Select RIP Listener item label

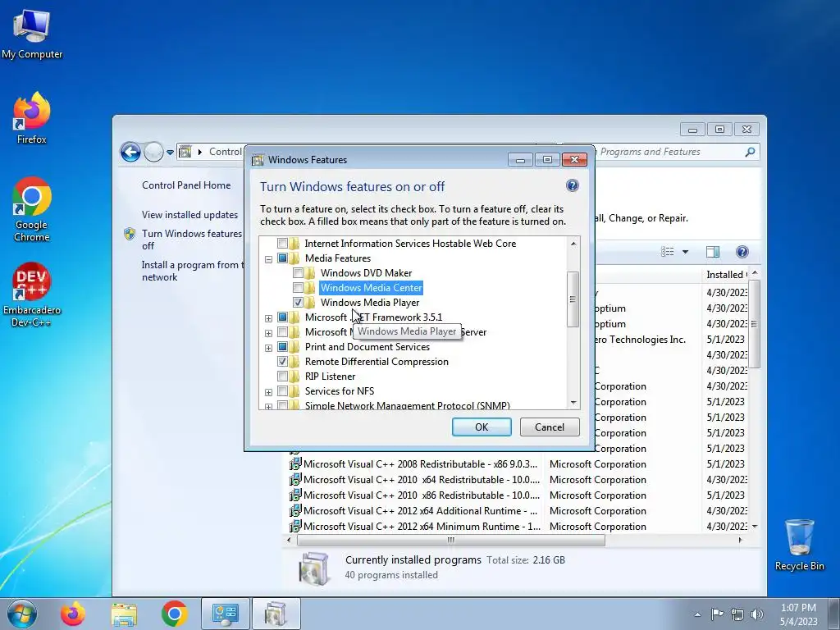(330, 376)
